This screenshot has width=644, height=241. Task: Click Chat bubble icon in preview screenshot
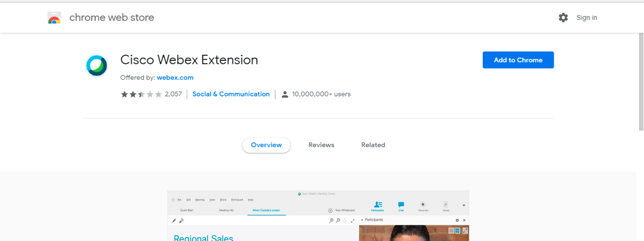401,205
